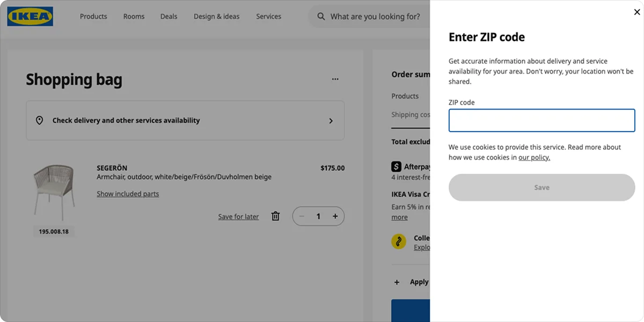The width and height of the screenshot is (644, 322).
Task: Expand Show included parts
Action: 128,194
